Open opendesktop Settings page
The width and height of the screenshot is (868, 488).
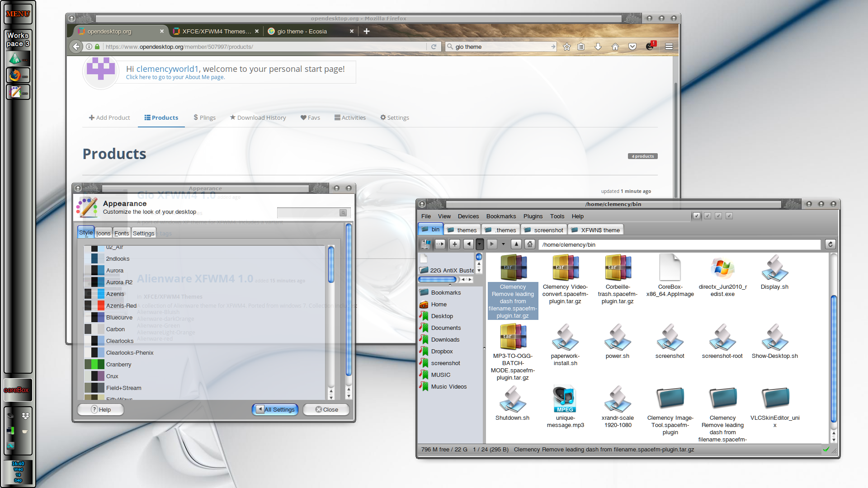[394, 117]
